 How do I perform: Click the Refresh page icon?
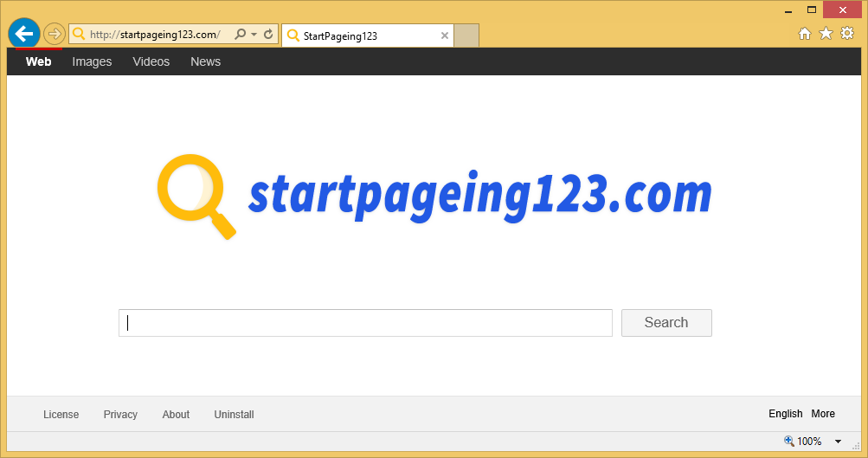268,35
